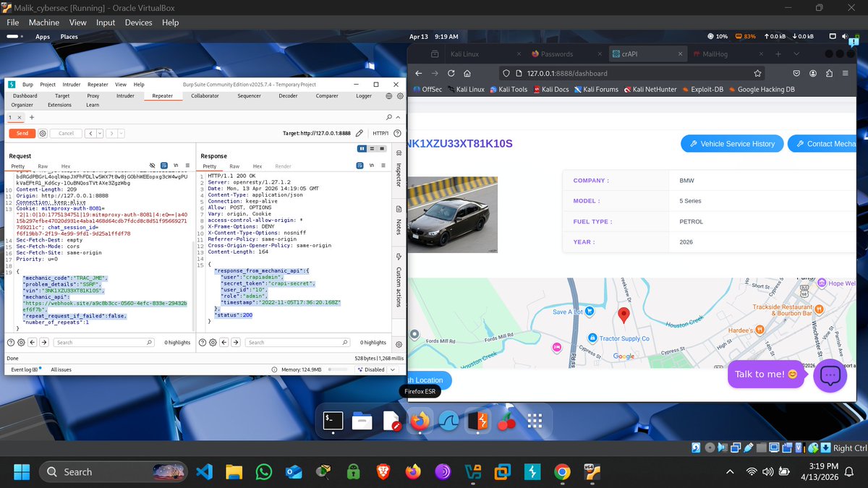Open Request pane hamburger options menu
The width and height of the screenshot is (868, 488).
[187, 166]
